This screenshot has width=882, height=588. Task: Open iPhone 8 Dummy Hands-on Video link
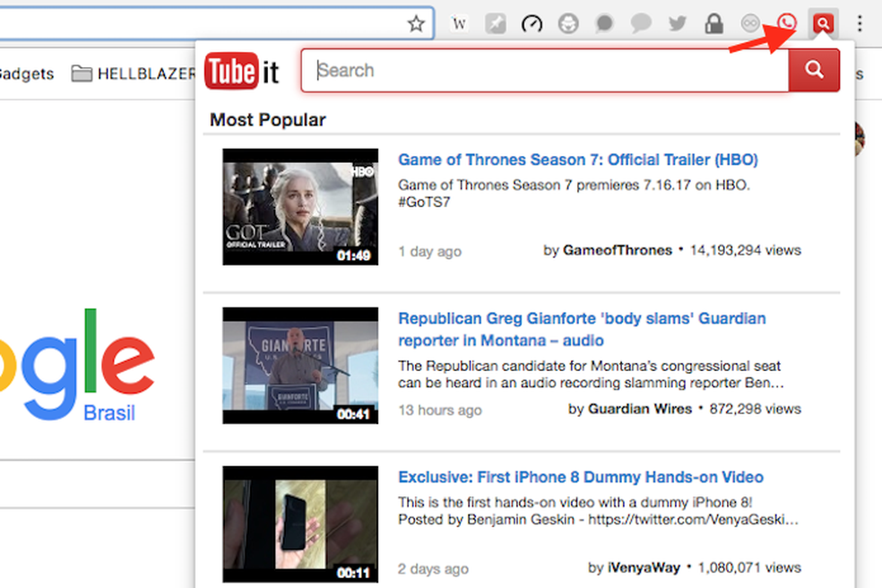[x=580, y=477]
